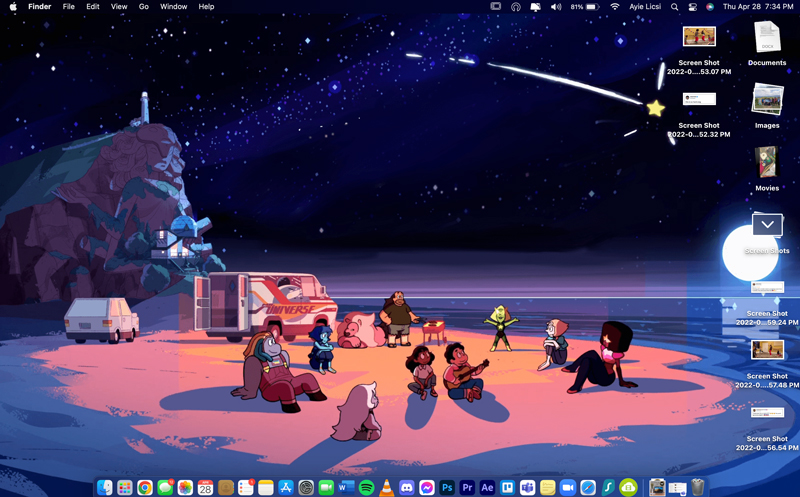Open the Edit menu
The image size is (800, 497).
point(93,7)
